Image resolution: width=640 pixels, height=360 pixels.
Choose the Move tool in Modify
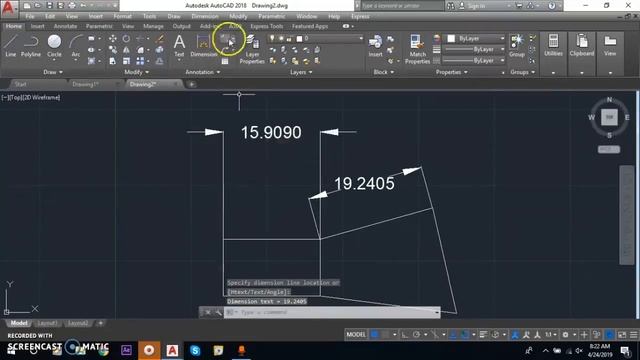point(113,38)
